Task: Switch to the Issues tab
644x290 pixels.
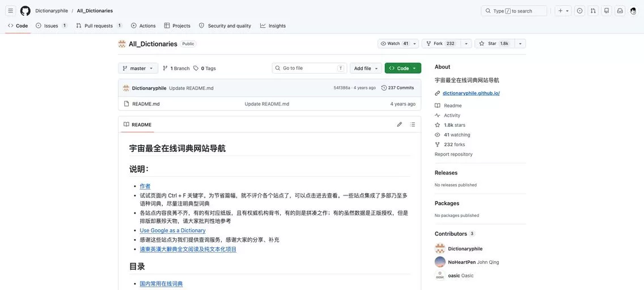Action: click(52, 26)
